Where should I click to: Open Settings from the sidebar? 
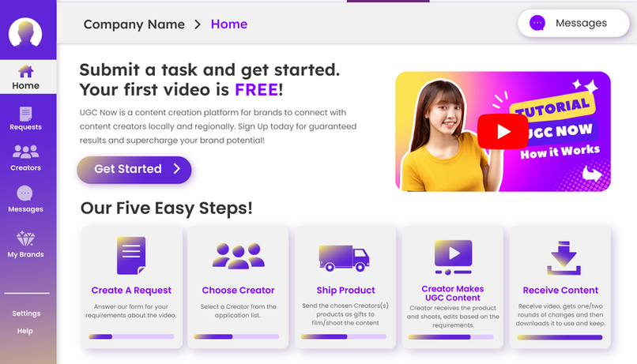coord(26,313)
